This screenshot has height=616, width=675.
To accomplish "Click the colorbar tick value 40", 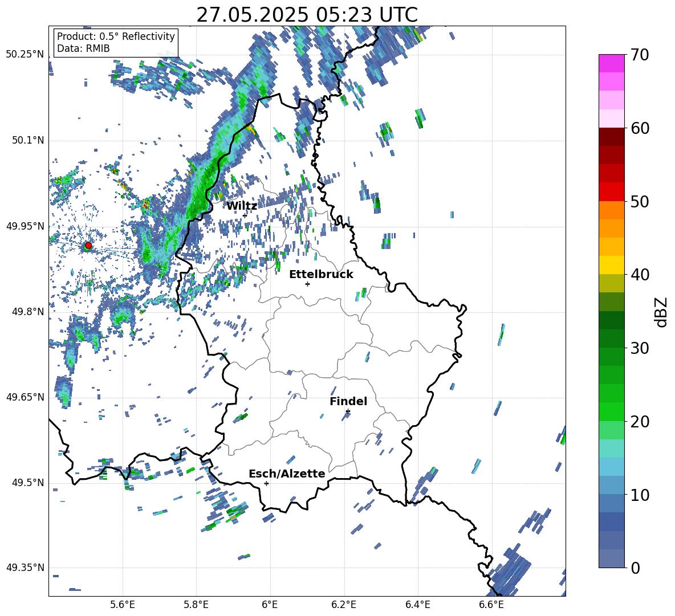I will point(640,275).
